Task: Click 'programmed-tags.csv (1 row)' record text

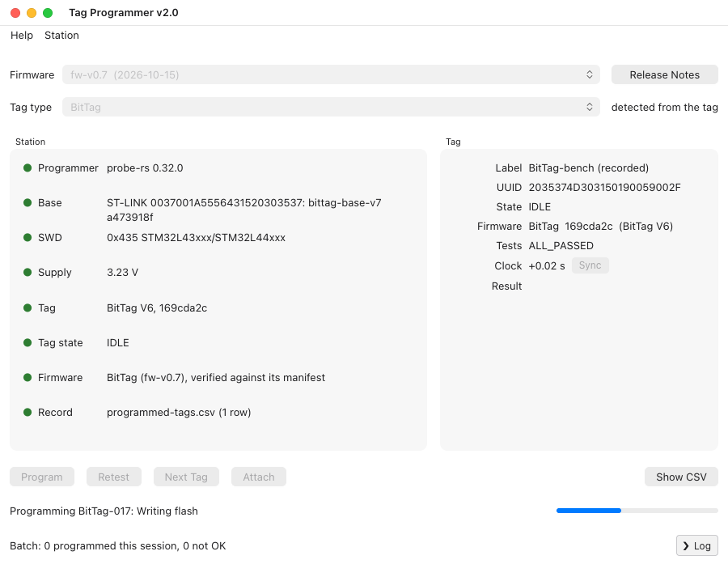Action: (179, 412)
